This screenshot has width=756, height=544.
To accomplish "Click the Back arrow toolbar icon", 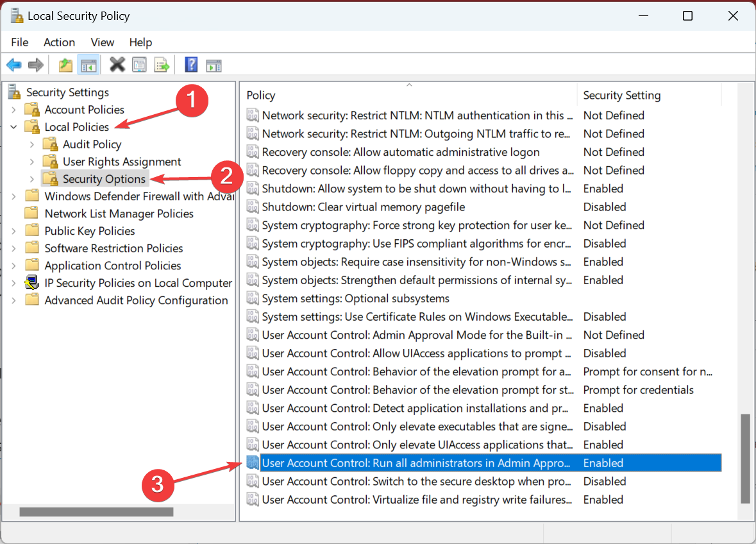I will tap(14, 65).
